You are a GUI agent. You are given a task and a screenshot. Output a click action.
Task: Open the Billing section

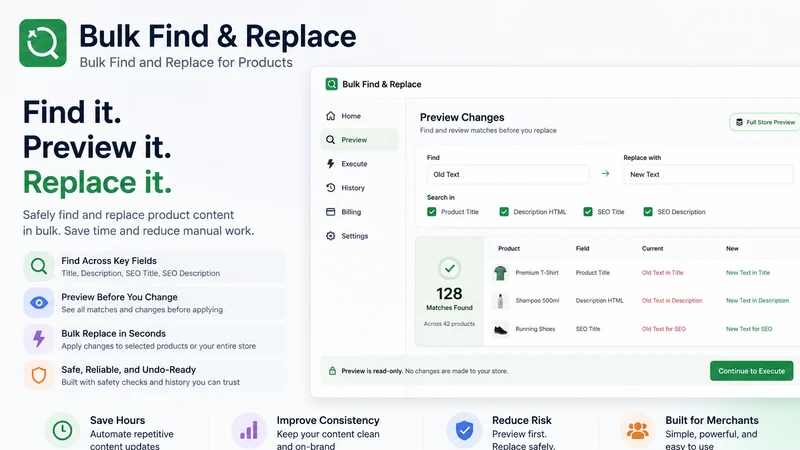point(359,212)
